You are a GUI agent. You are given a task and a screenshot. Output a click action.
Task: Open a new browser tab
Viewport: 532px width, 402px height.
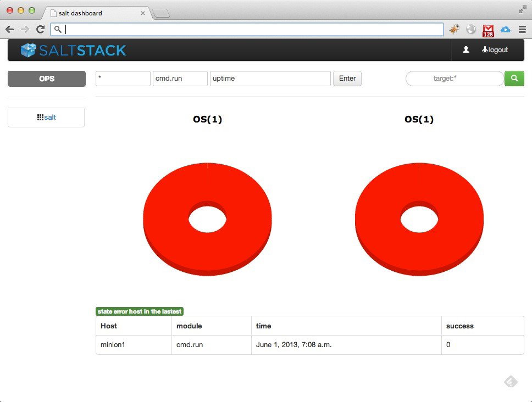coord(161,13)
